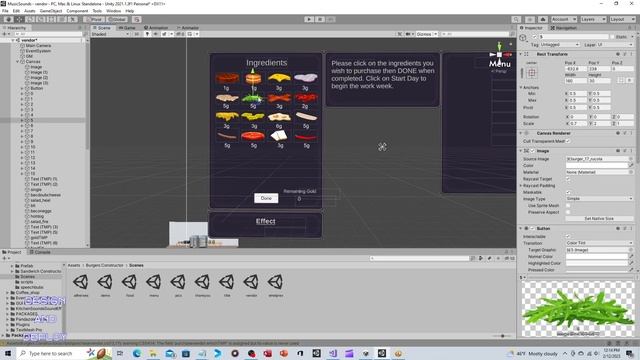Click the Set Native Size button
Screen dimensions: 640x360
tap(599, 219)
